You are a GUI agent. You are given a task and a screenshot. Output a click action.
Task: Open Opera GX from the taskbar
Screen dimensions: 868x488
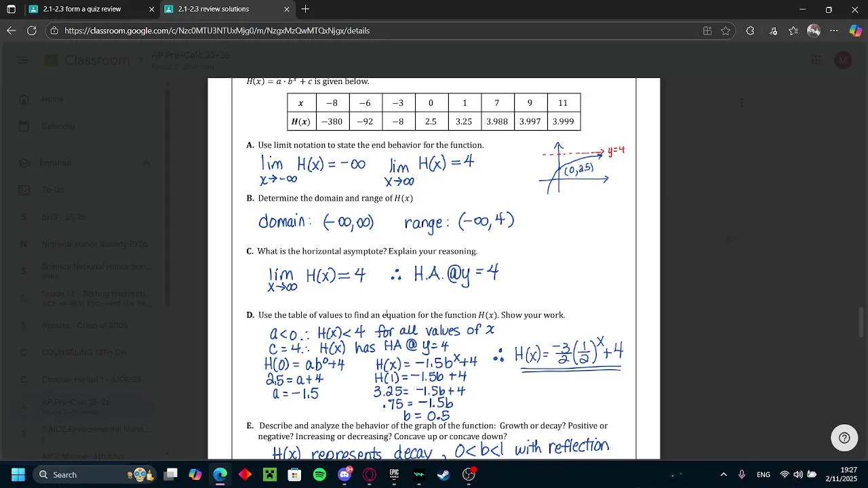point(370,474)
